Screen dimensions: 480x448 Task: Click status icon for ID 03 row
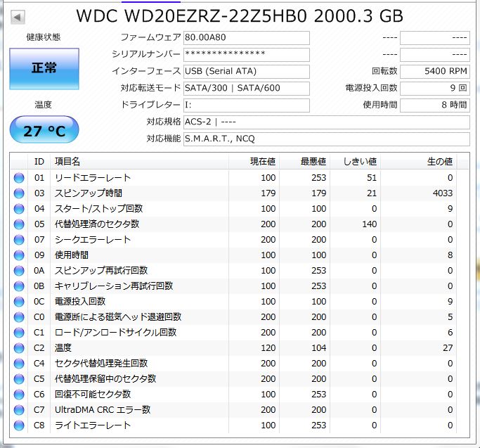point(19,193)
